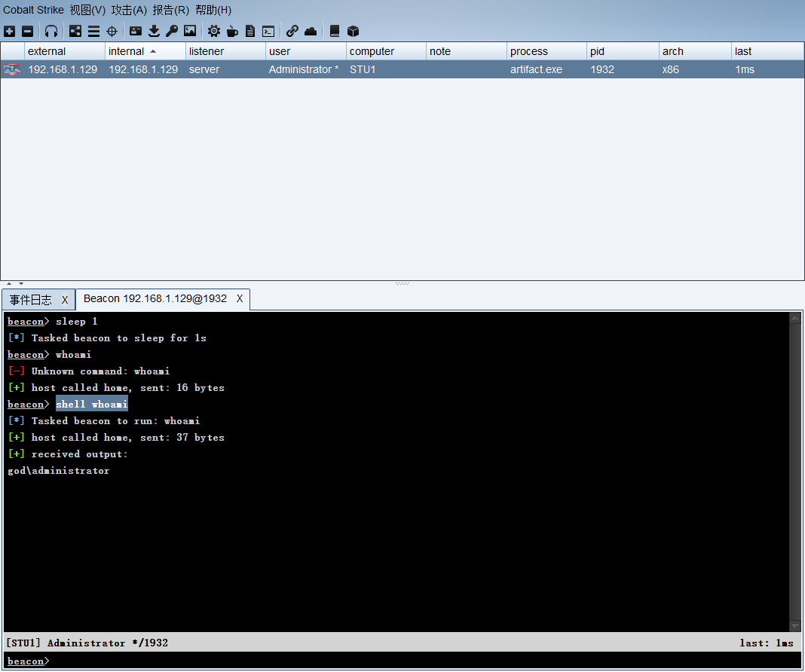Sort sessions by arch column header
The image size is (805, 672).
[x=695, y=51]
